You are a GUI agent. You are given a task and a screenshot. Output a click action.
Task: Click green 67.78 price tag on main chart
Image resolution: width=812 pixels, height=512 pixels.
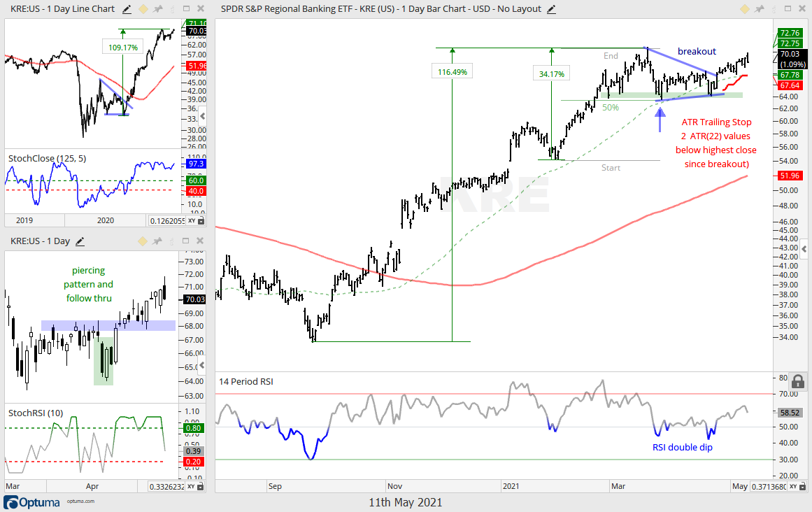pyautogui.click(x=790, y=75)
